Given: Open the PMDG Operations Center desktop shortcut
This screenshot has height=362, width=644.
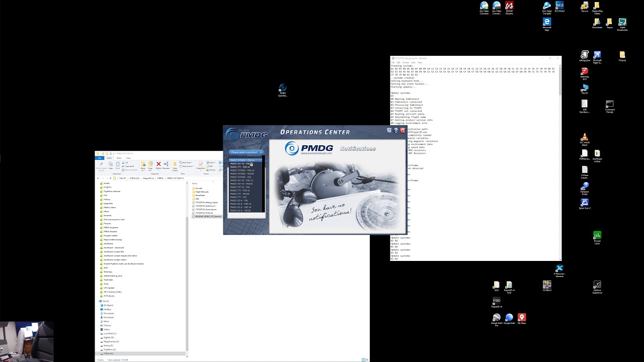Looking at the screenshot, I should (283, 90).
